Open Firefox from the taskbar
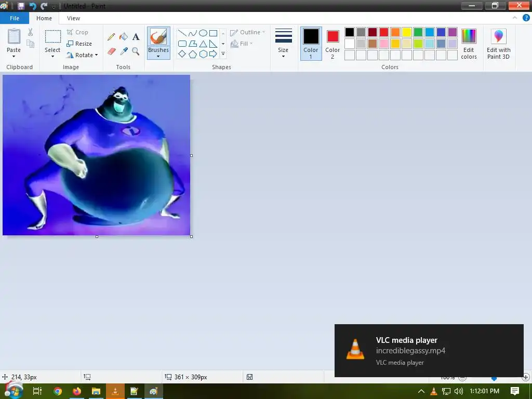Screen dimensions: 532x399 [x=77, y=391]
